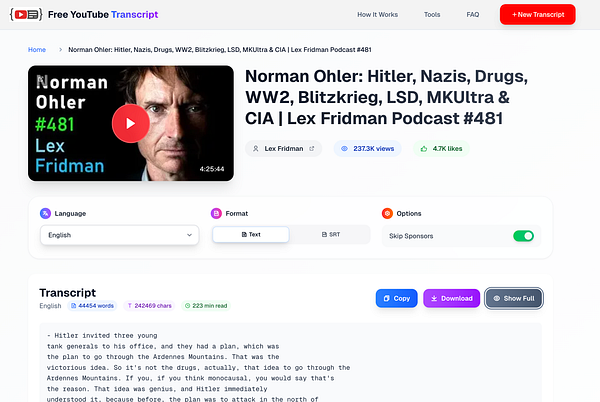Click the external link icon beside Lex Fridman
Image resolution: width=600 pixels, height=402 pixels.
pyautogui.click(x=312, y=148)
